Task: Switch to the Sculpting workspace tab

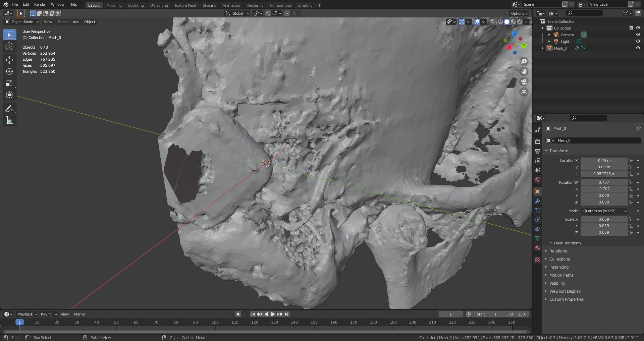Action: point(136,5)
